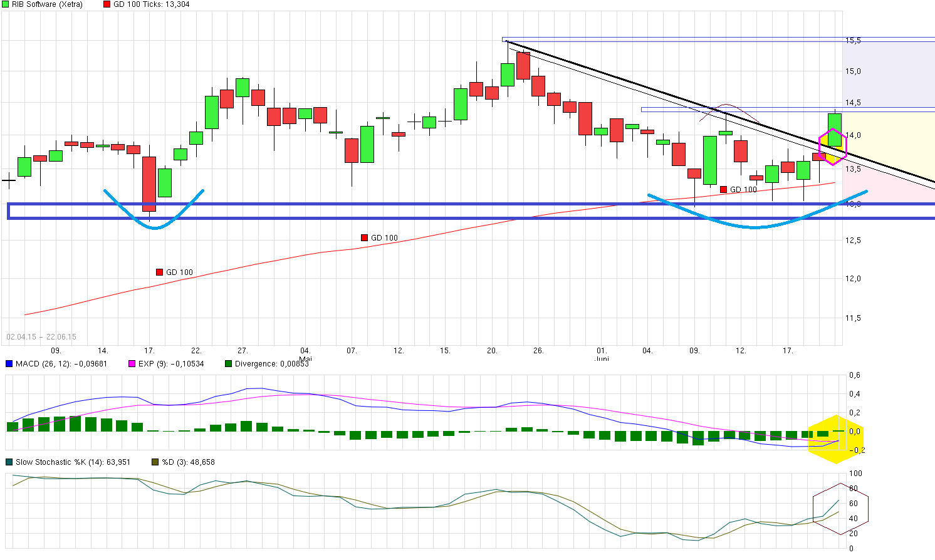Click the MACD axis value 0,4
The image size is (935, 560).
(854, 394)
